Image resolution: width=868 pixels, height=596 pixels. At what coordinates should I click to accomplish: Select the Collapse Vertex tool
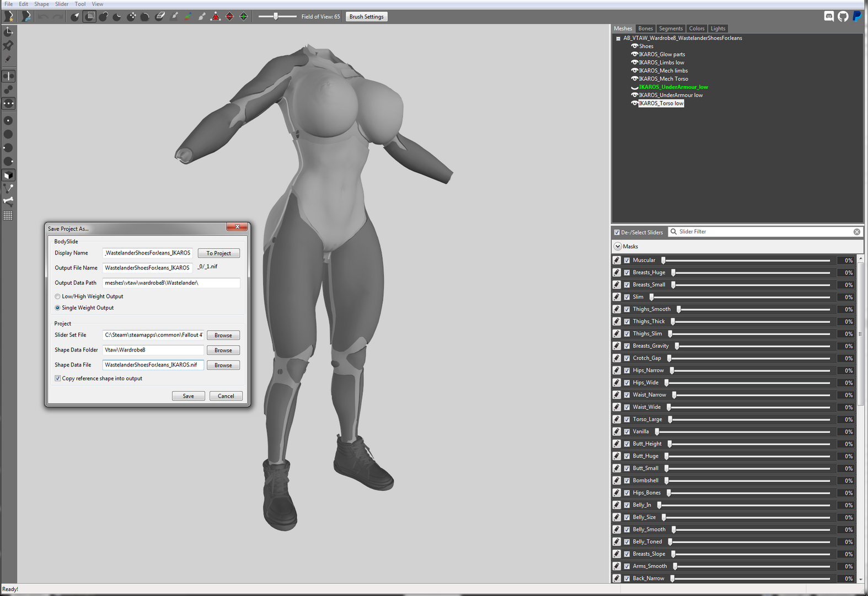click(216, 17)
